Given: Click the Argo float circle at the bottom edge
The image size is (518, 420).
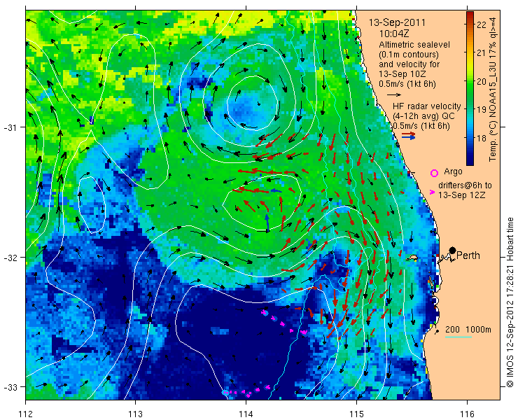Looking at the screenshot, I should pos(225,393).
